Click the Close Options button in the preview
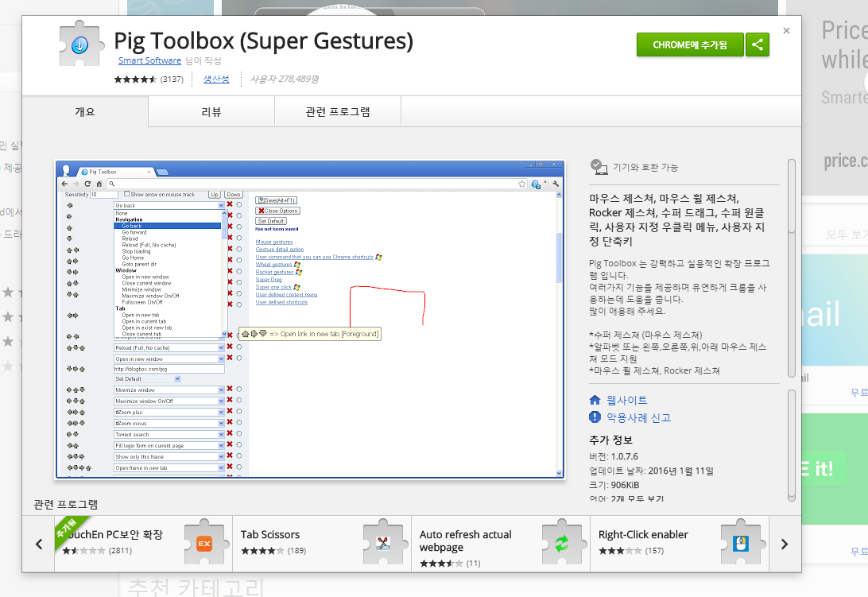868x597 pixels. 278,211
